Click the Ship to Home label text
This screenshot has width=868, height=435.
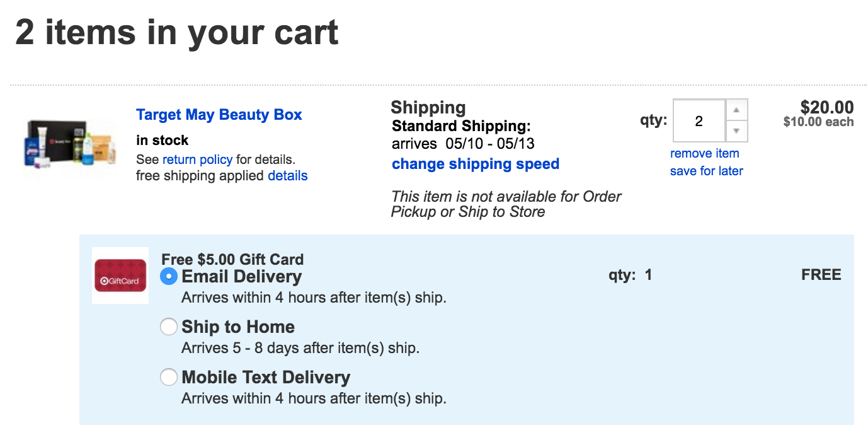click(238, 327)
